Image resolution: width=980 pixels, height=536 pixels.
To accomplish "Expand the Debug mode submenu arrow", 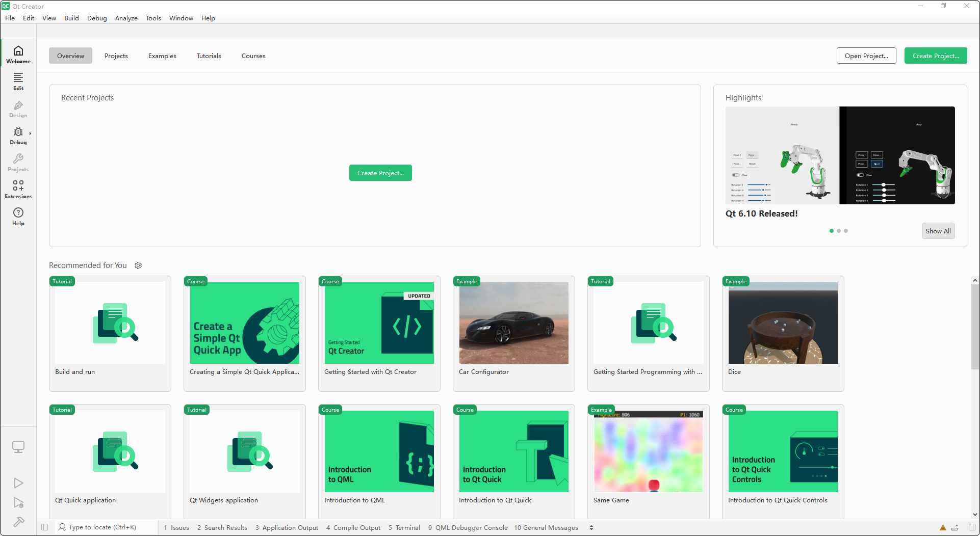I will (x=30, y=133).
